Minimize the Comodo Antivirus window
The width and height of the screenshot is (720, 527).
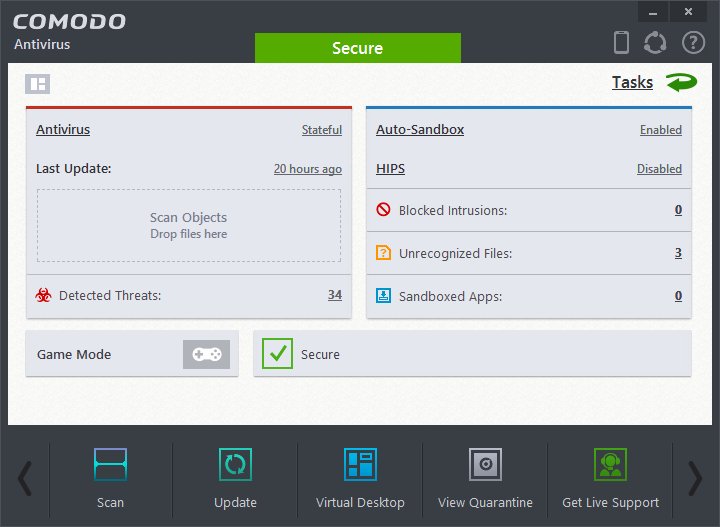click(653, 12)
